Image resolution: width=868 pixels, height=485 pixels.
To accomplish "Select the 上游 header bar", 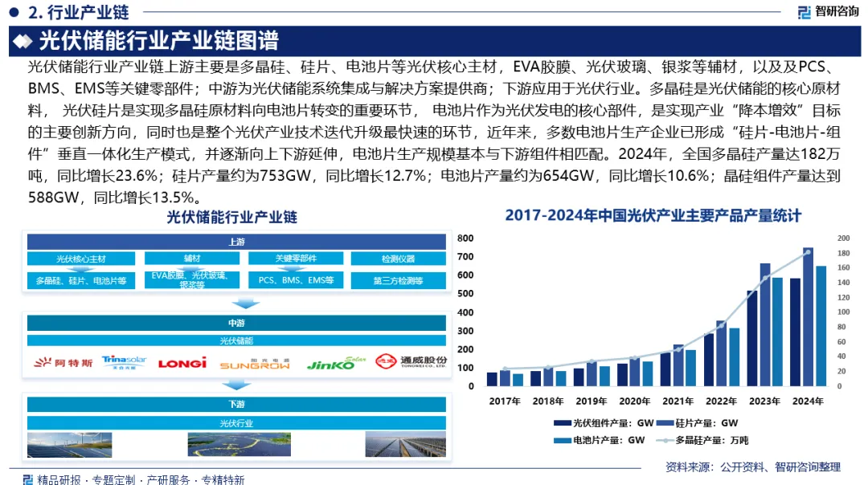I will (236, 242).
